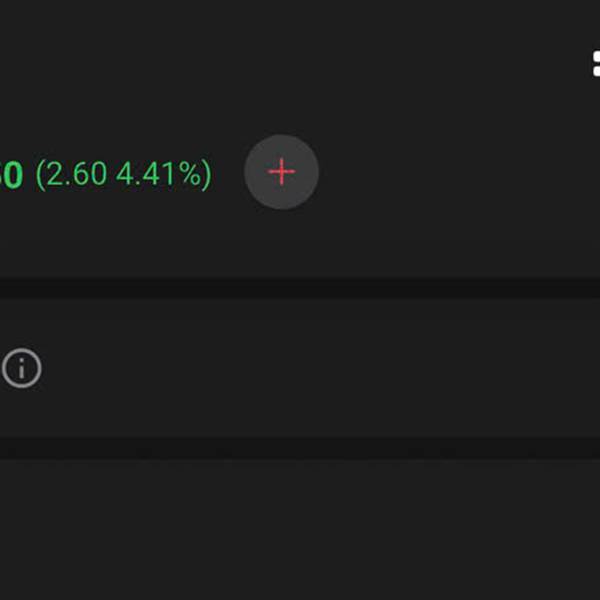The width and height of the screenshot is (600, 600).
Task: Click the white grid icon at top-right edge
Action: [x=596, y=64]
